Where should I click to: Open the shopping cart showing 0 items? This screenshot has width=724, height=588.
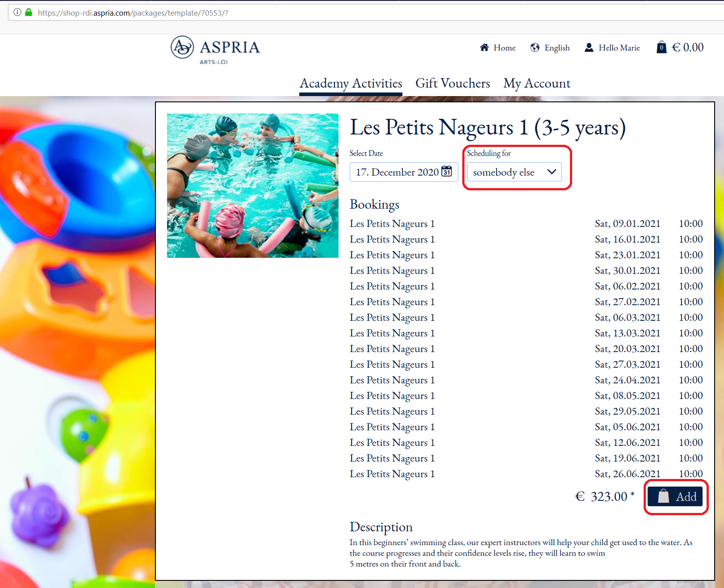click(661, 47)
